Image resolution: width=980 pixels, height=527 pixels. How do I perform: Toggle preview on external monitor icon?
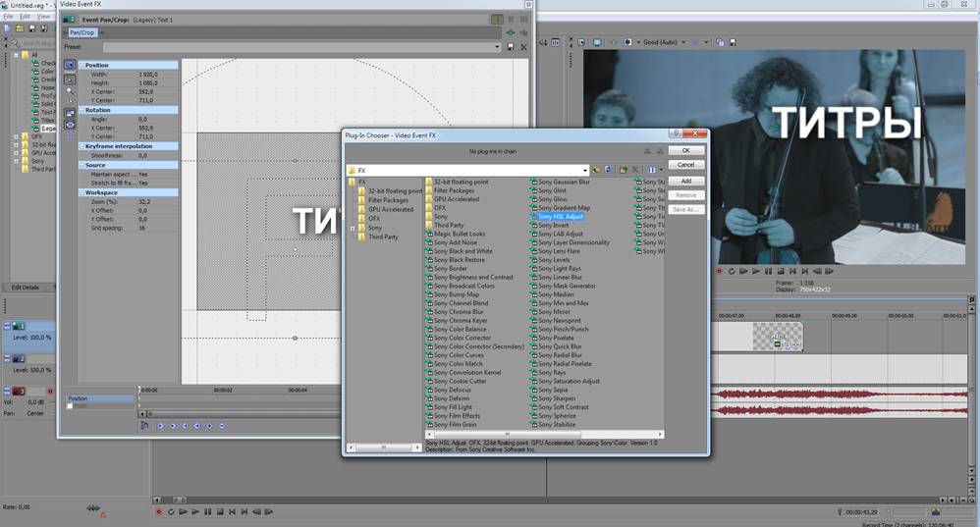597,42
